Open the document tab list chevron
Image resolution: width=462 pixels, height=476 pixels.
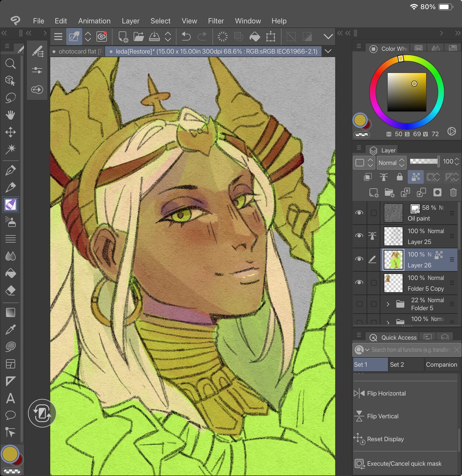(328, 51)
